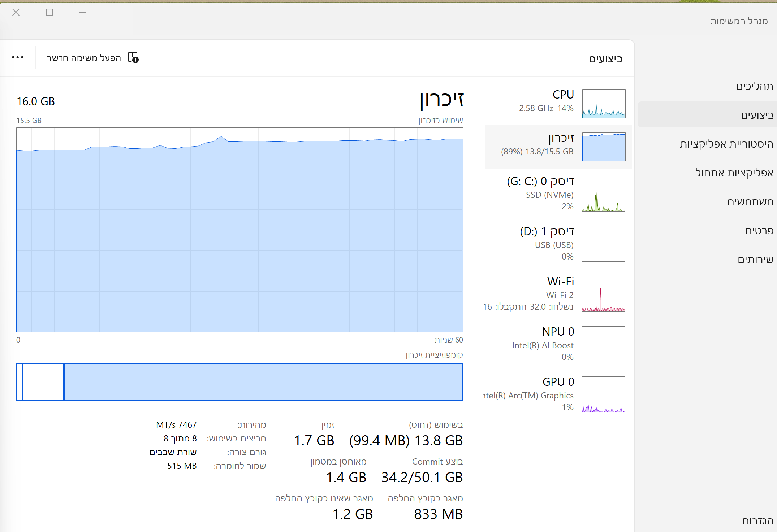Open the Services (שירותים) page

tap(755, 260)
